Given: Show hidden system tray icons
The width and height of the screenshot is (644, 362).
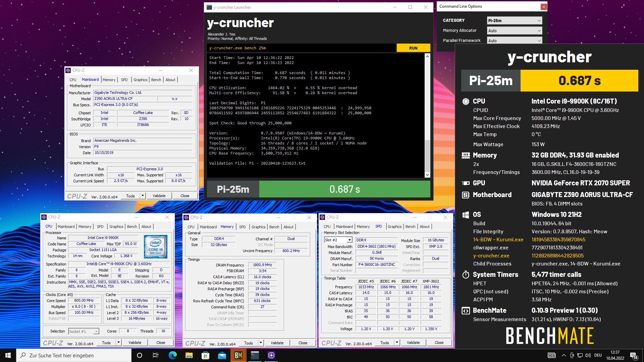Looking at the screenshot, I should 563,355.
